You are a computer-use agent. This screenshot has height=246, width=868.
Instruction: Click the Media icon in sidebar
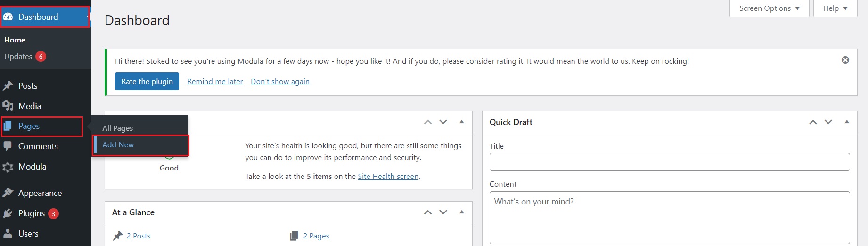[x=8, y=106]
